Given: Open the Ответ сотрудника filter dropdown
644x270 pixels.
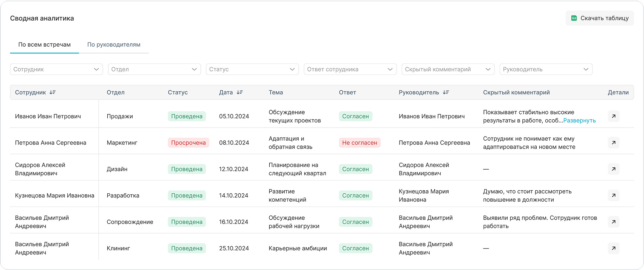Looking at the screenshot, I should 350,69.
